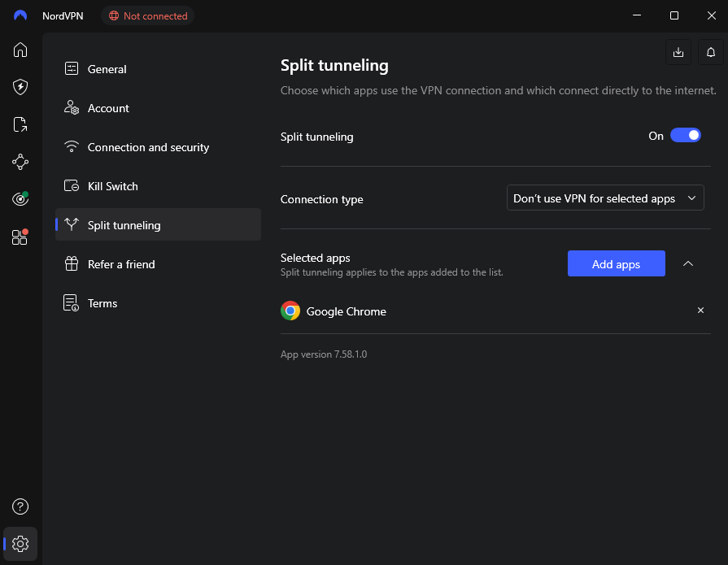The width and height of the screenshot is (728, 565).
Task: Open Dark Web Monitor radar icon
Action: 20,199
